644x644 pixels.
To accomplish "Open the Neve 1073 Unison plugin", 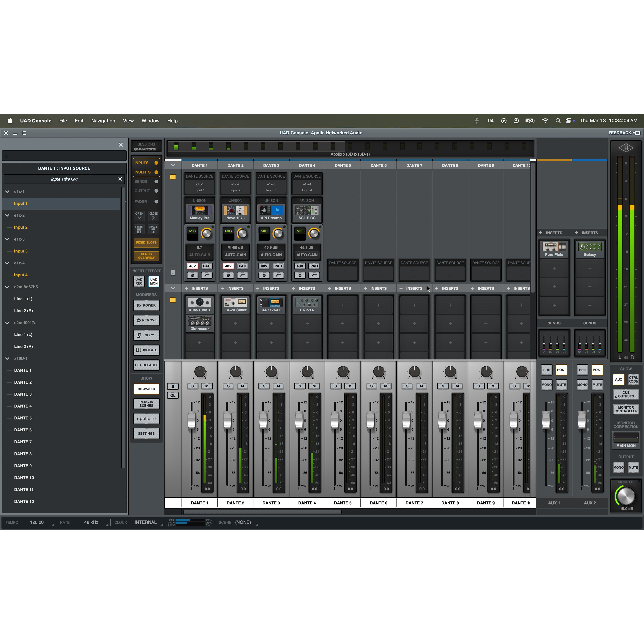I will (x=235, y=213).
